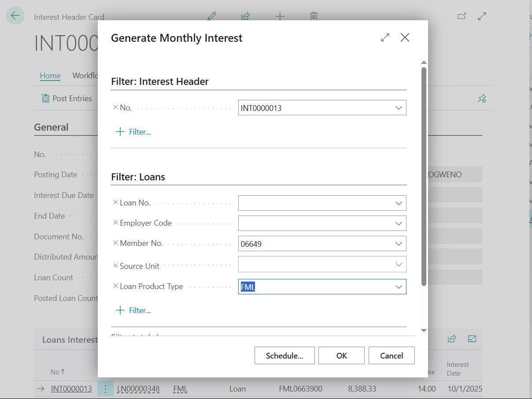Open the row ellipsis menu for INT0000013
Viewport: 532px width, 399px height.
[105, 388]
